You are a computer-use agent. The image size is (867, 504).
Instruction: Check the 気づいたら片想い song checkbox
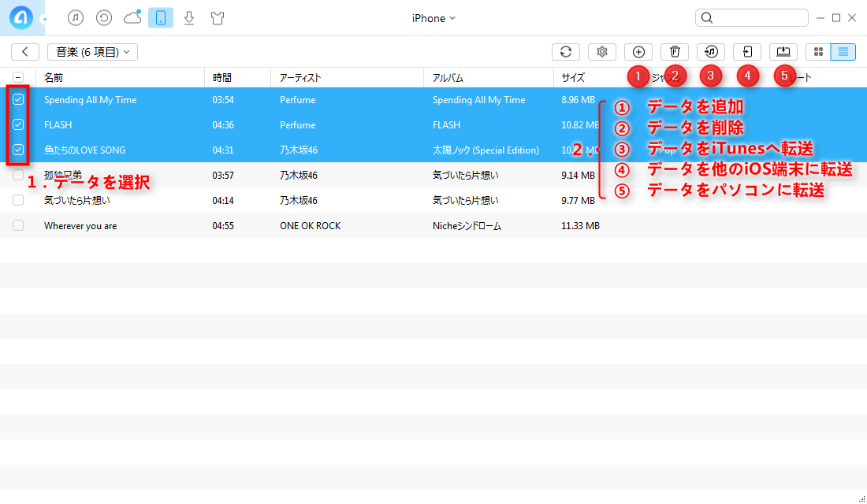18,200
